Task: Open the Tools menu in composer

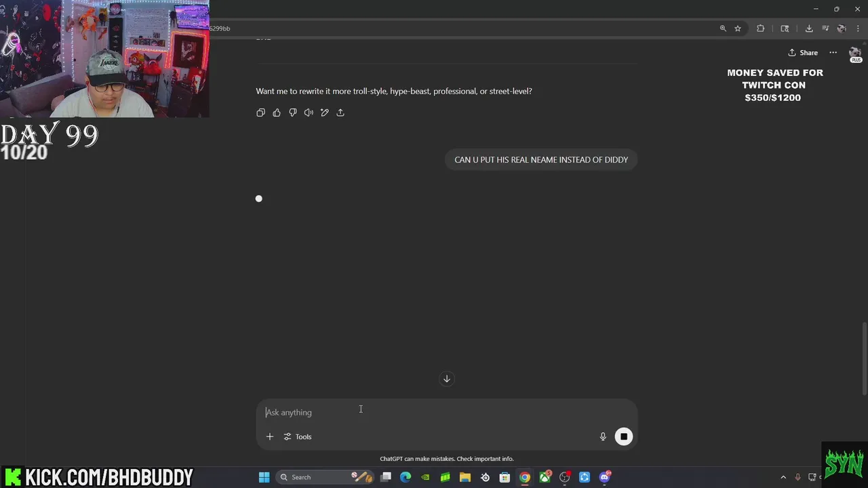Action: 298,436
